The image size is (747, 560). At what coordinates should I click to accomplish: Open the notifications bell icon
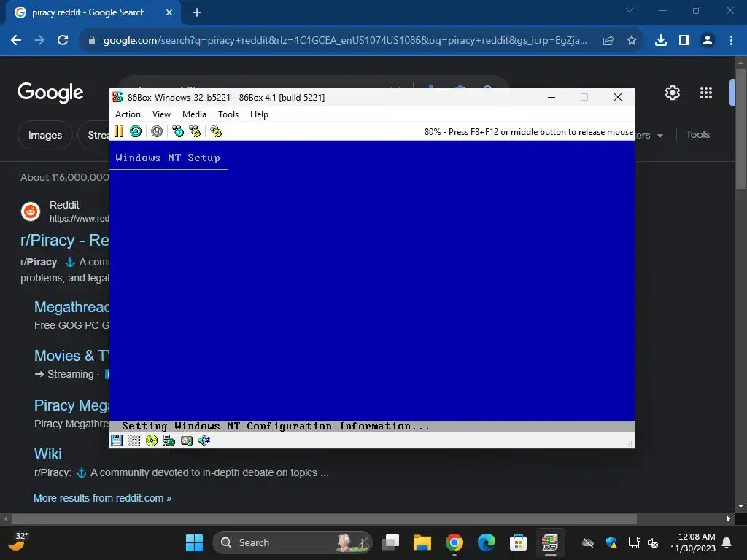(x=727, y=542)
